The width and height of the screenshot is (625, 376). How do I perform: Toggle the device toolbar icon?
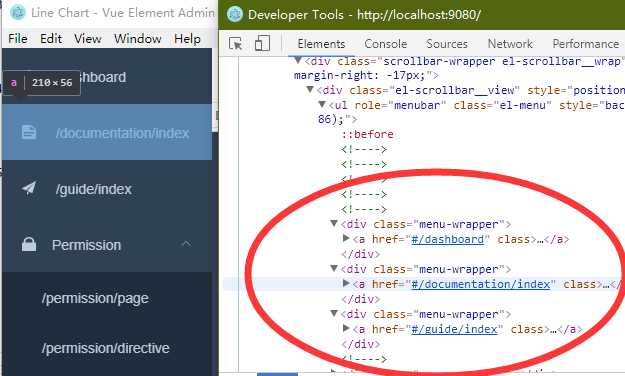point(262,43)
